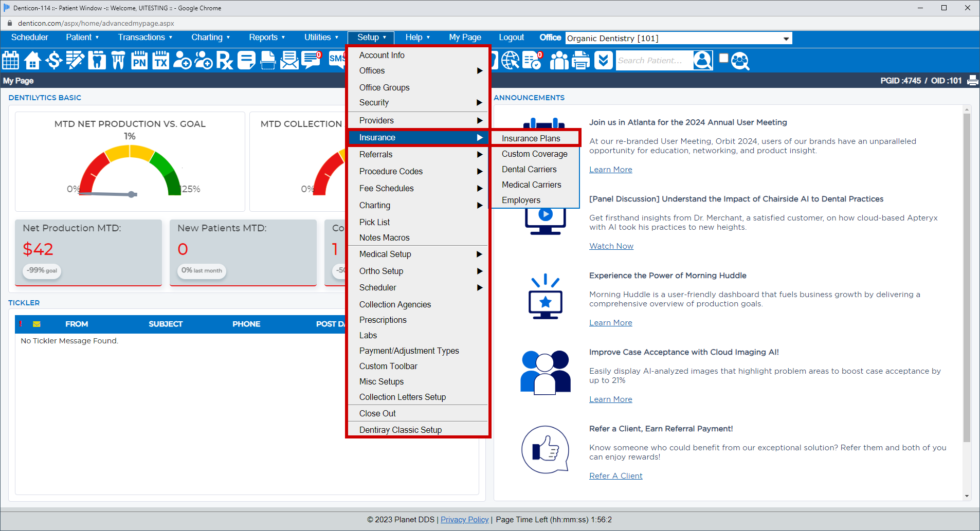Screen dimensions: 980x531
Task: Expand the Transactions menu dropdown
Action: (x=145, y=37)
